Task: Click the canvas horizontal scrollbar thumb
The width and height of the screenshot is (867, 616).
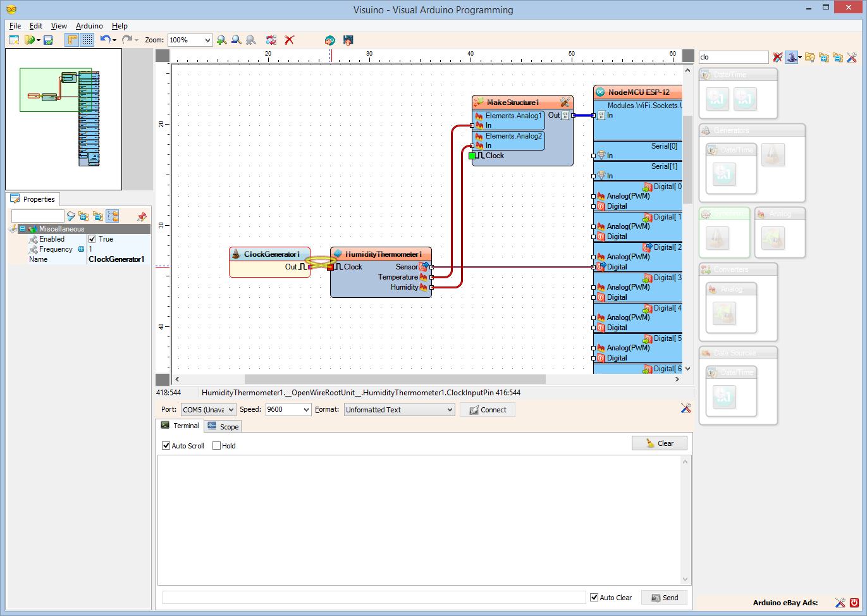Action: 395,379
